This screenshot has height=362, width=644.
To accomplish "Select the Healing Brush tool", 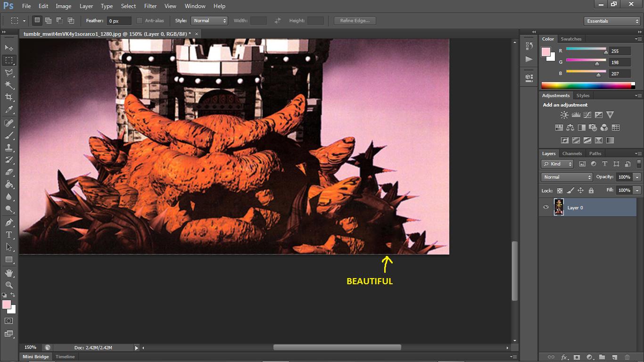I will (9, 123).
